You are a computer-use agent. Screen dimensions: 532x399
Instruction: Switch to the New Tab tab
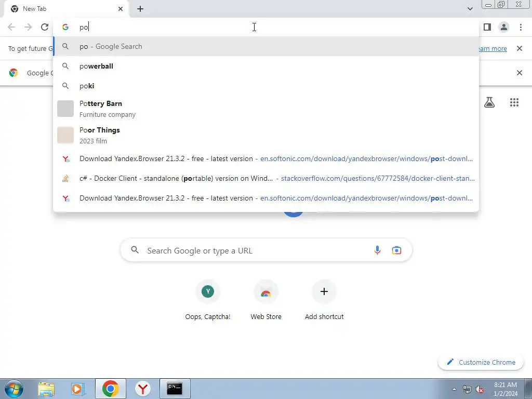click(x=66, y=9)
